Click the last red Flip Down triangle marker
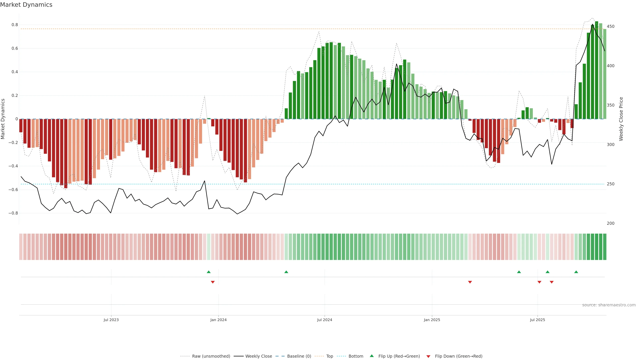Viewport: 644px width, 362px height. [551, 282]
